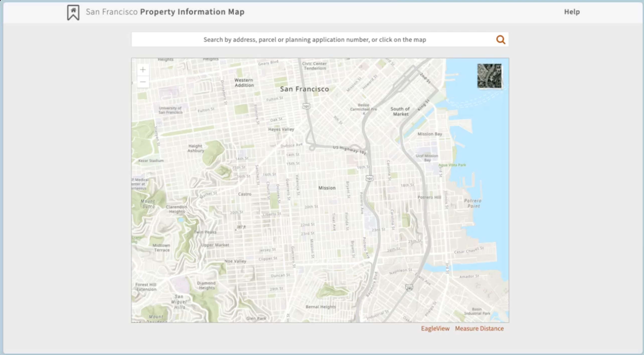Launch EagleView from below the map
This screenshot has height=355, width=644.
pyautogui.click(x=435, y=328)
